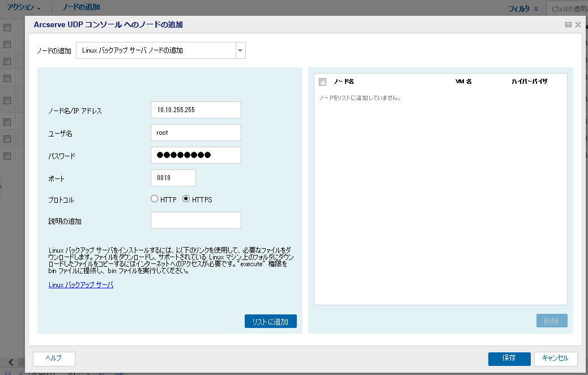This screenshot has width=588, height=375.
Task: Click the ノード名 column header
Action: click(344, 82)
